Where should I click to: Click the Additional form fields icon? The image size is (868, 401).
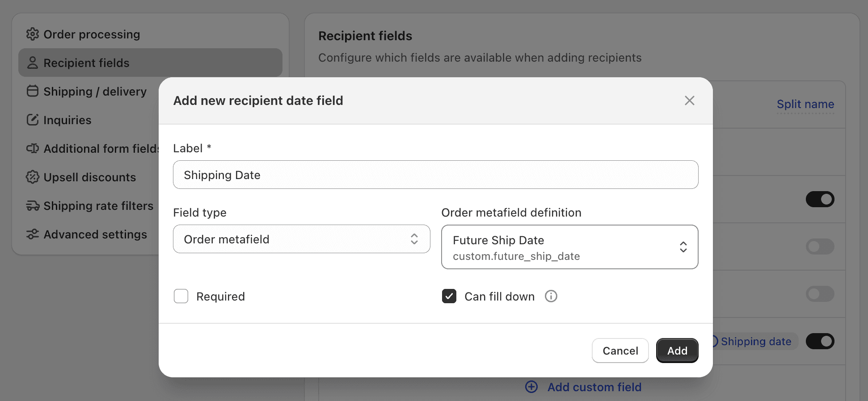(x=33, y=148)
